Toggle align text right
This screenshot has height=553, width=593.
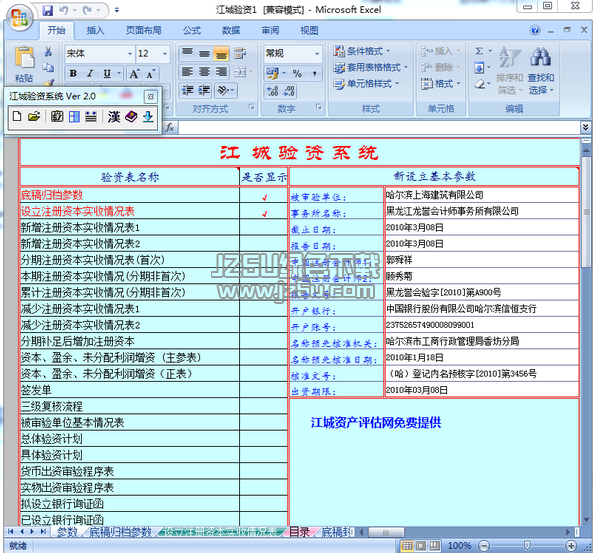(x=221, y=71)
